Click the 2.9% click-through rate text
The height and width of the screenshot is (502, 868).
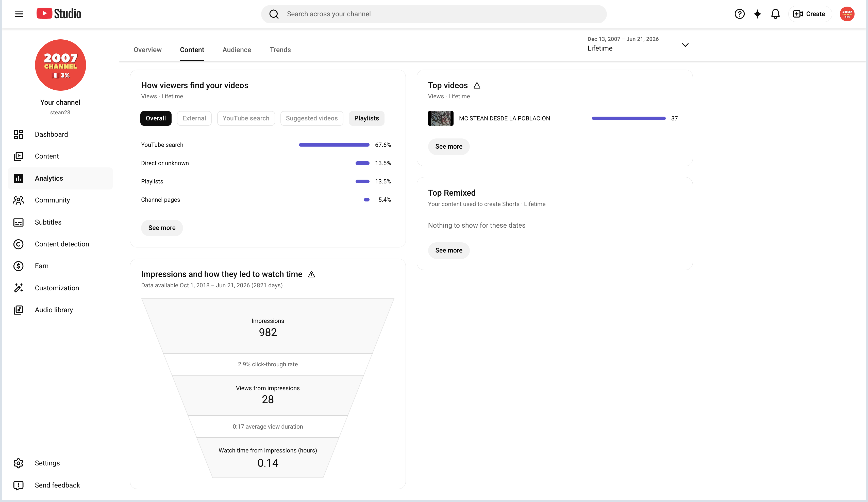click(x=268, y=364)
